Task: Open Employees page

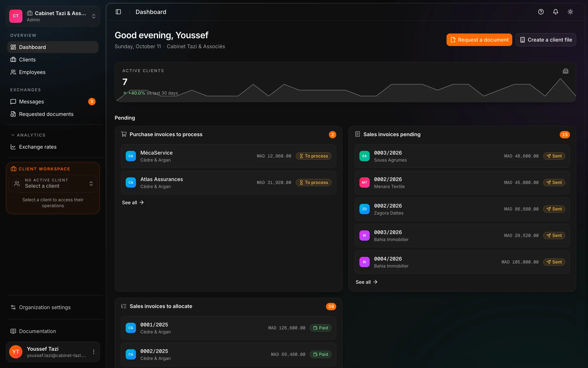Action: (53, 72)
